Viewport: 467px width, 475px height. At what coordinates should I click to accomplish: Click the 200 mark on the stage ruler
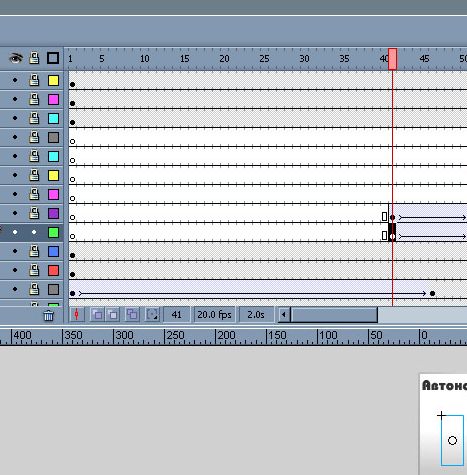point(226,335)
